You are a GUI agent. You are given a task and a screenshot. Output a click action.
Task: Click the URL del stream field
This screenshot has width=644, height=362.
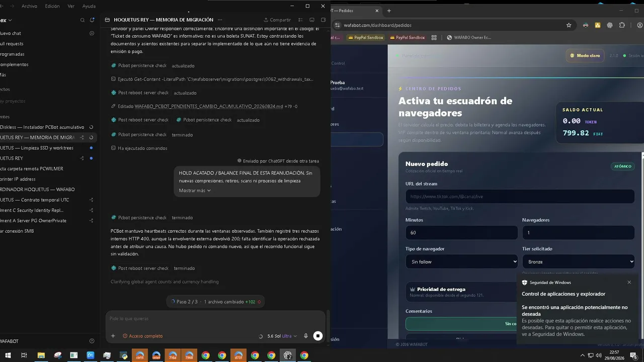[x=520, y=197]
